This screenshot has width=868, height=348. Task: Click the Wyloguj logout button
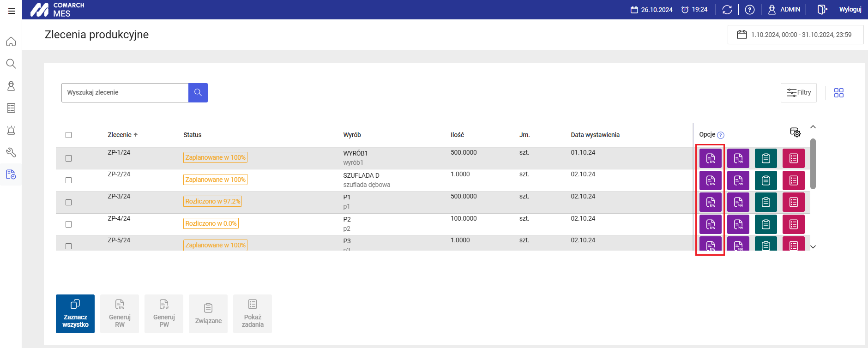tap(839, 10)
